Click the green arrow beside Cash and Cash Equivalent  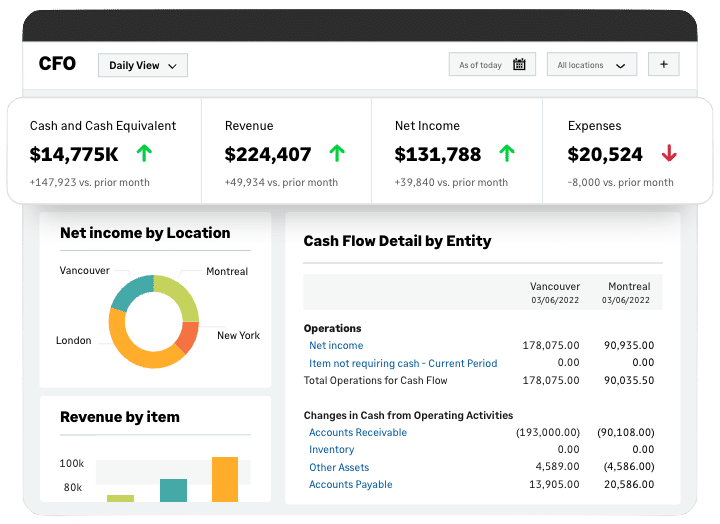tap(144, 154)
